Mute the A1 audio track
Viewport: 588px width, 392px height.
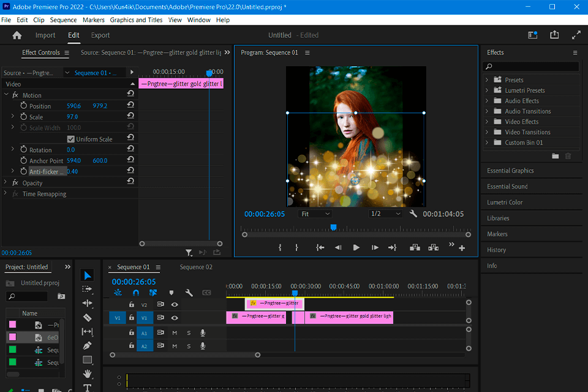(175, 331)
